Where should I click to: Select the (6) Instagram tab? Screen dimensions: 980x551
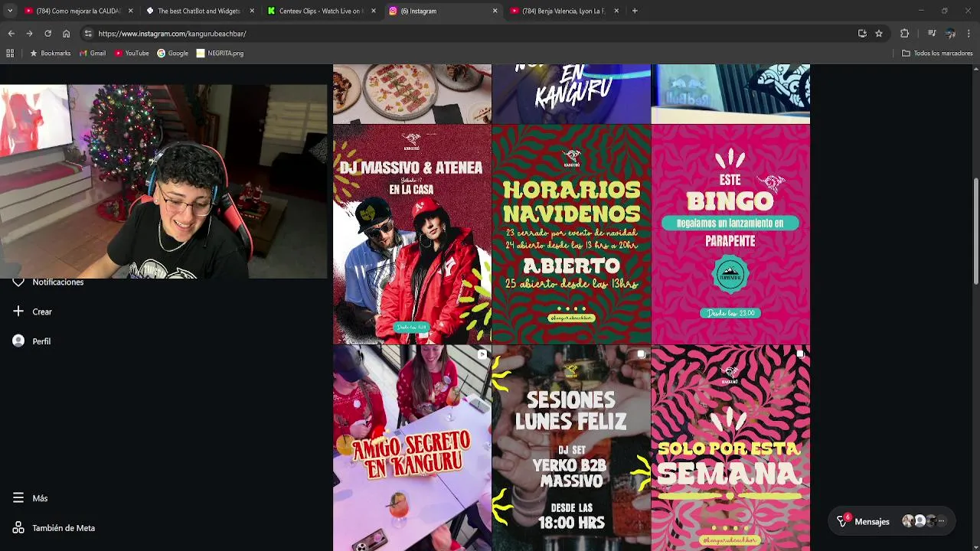[443, 11]
